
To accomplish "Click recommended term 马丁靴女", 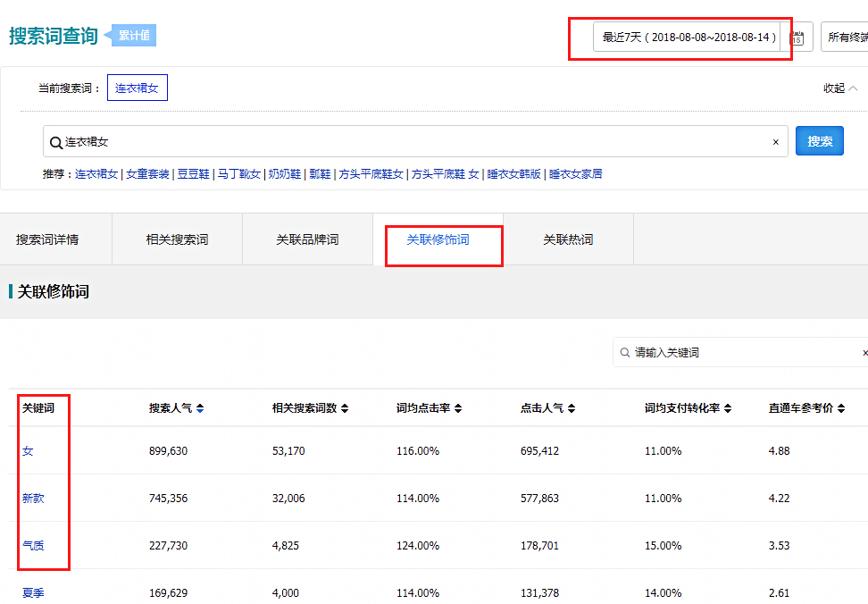I will [239, 174].
